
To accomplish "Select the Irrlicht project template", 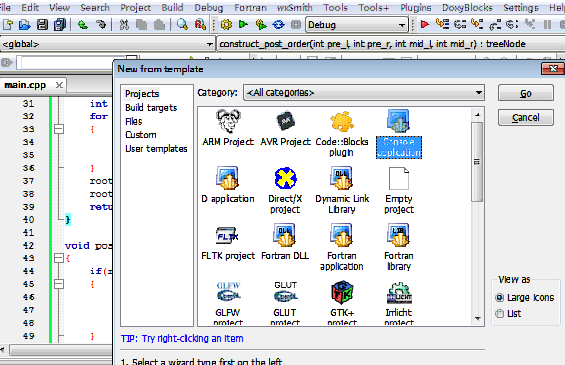I will click(399, 302).
